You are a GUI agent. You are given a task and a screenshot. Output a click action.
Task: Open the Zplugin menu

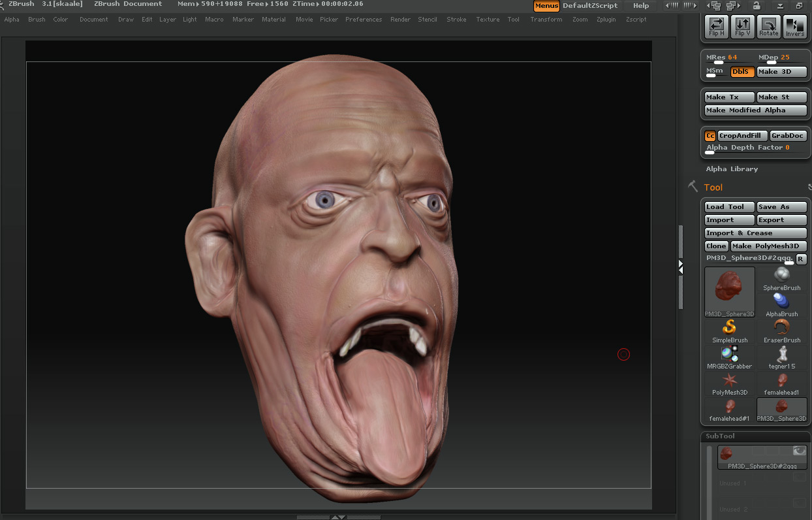click(606, 20)
